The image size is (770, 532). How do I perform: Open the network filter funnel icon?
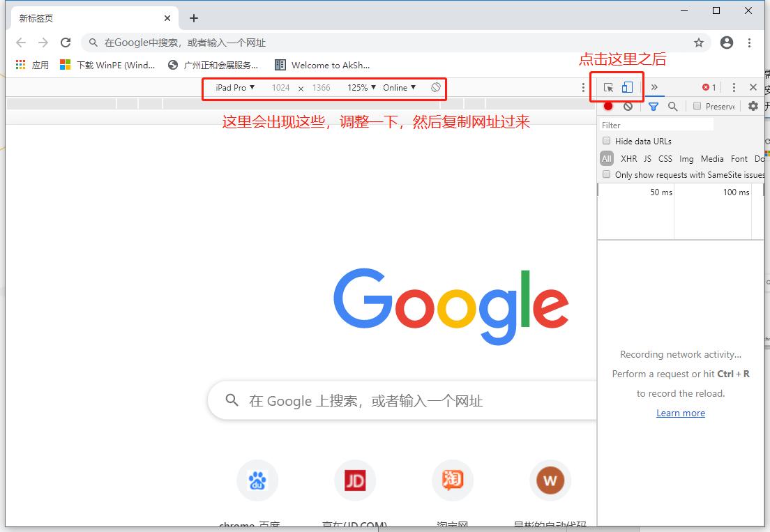pos(654,107)
